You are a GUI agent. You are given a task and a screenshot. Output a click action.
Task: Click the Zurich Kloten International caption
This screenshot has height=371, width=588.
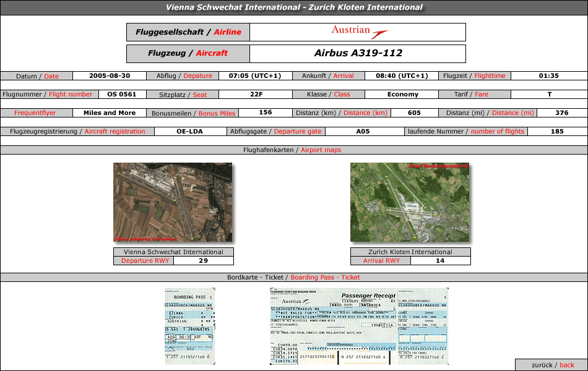coord(410,252)
